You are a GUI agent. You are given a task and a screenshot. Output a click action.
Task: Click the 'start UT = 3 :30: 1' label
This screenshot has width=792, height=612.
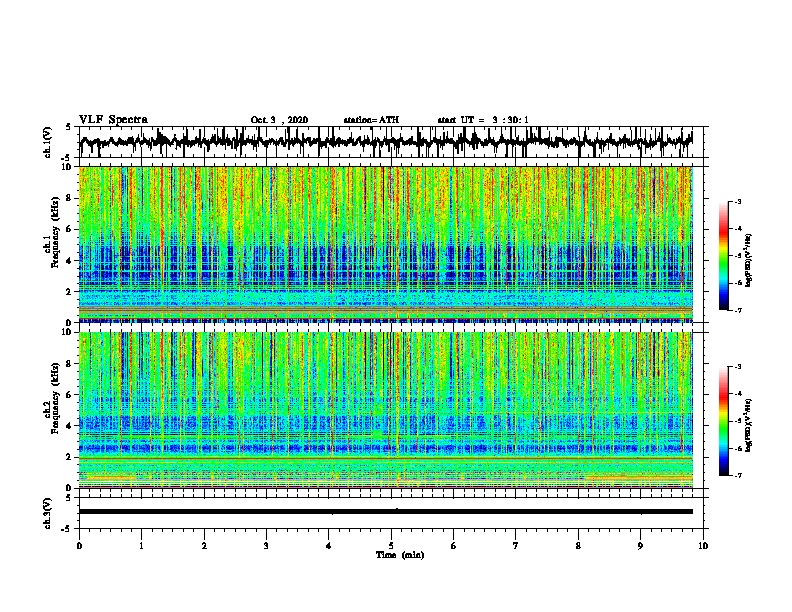[483, 120]
